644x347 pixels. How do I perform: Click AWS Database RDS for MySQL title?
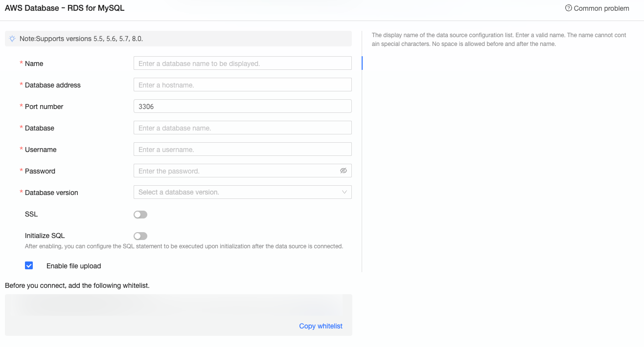65,8
